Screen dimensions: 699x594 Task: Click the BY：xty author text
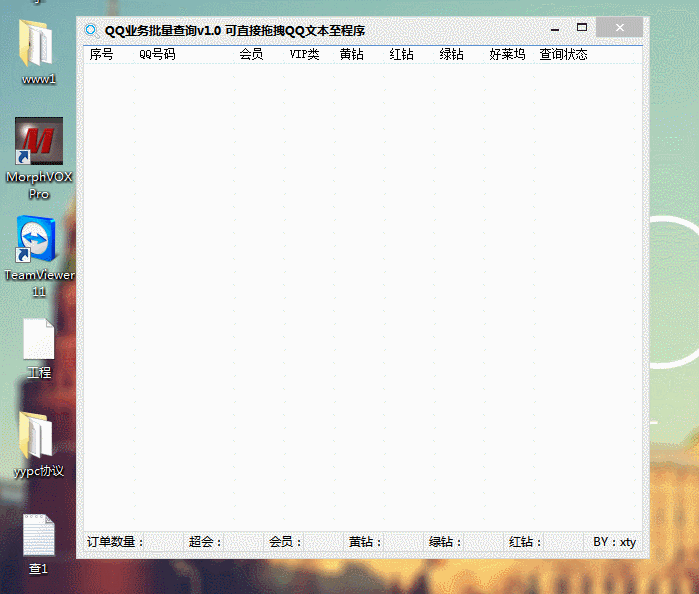(x=614, y=542)
